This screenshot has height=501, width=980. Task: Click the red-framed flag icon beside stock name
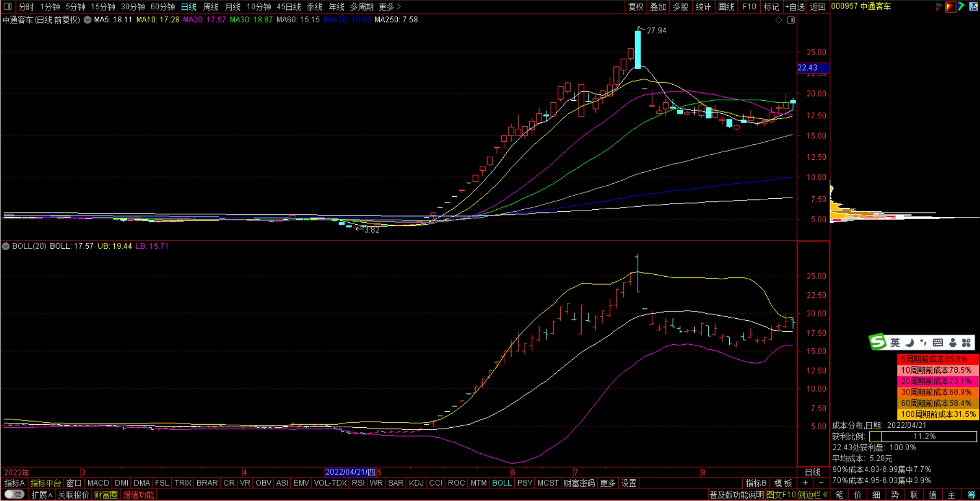click(x=950, y=7)
